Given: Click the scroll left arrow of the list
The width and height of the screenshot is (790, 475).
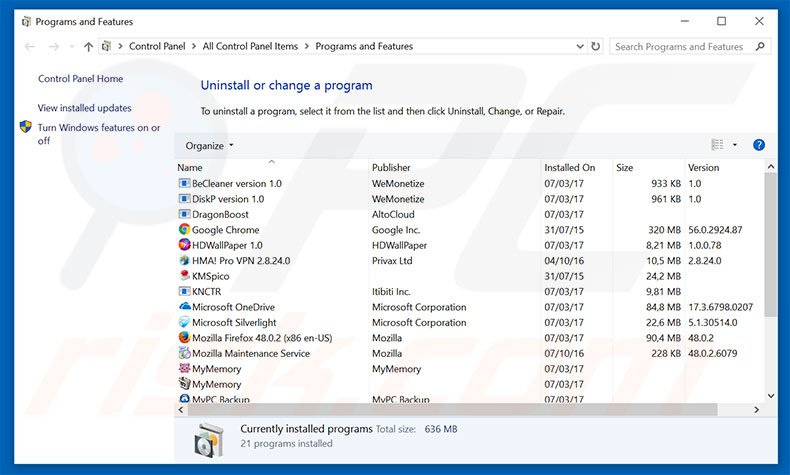Looking at the screenshot, I should [x=181, y=410].
